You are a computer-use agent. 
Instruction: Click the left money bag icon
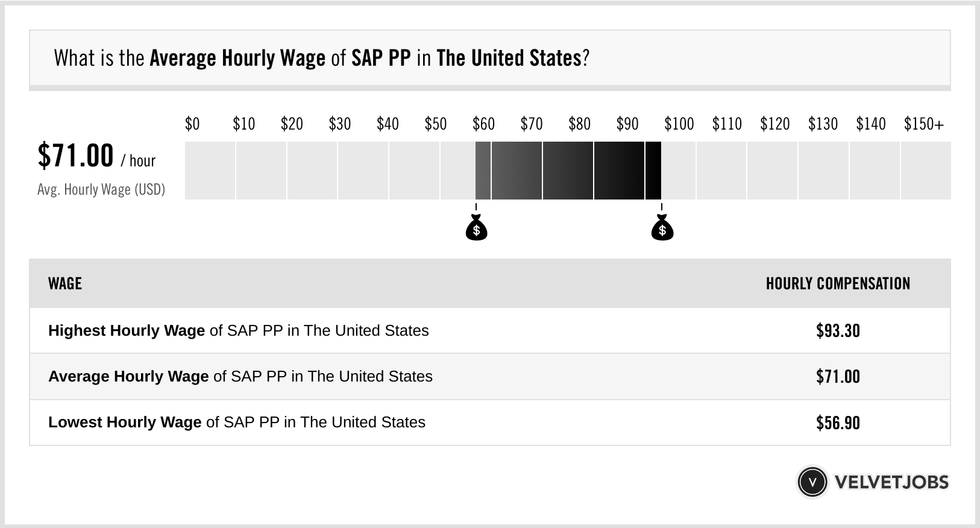476,228
